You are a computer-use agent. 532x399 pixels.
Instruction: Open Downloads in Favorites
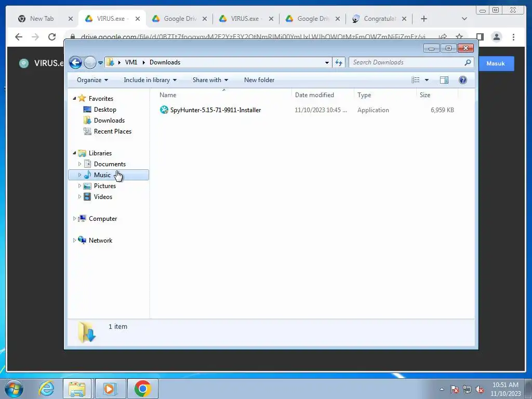[x=109, y=121]
